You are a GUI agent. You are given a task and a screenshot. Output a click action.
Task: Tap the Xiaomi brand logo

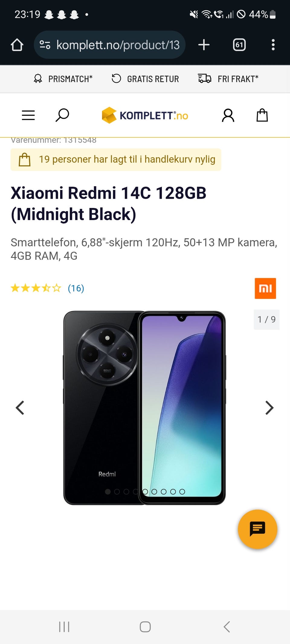click(x=265, y=288)
